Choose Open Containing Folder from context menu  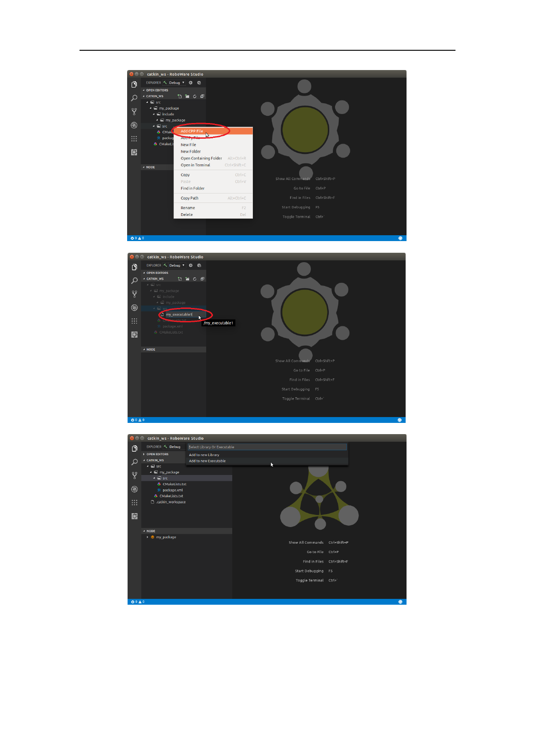pyautogui.click(x=213, y=158)
